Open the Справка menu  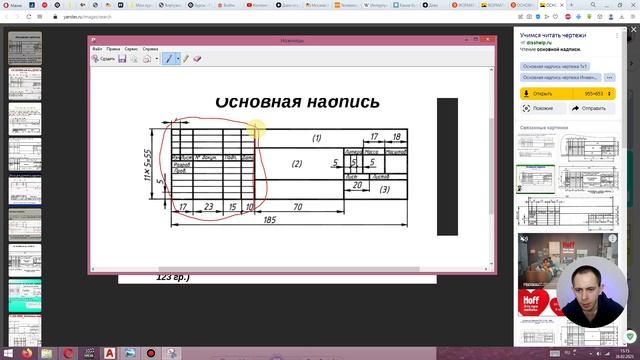click(150, 49)
